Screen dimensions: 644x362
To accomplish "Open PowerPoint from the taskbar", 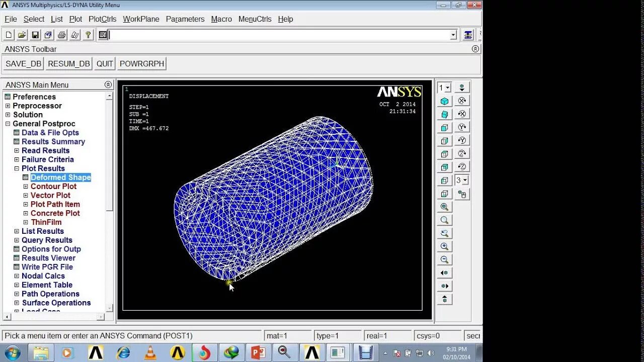I will tap(258, 352).
